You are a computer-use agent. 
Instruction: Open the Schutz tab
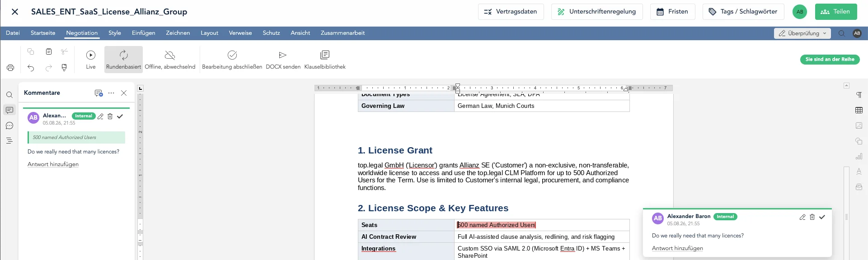tap(271, 33)
